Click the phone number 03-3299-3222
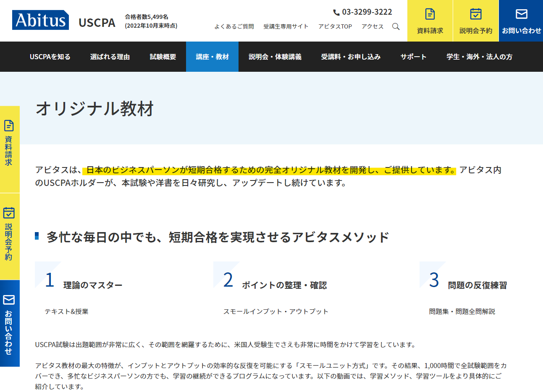The height and width of the screenshot is (392, 543). (x=367, y=12)
